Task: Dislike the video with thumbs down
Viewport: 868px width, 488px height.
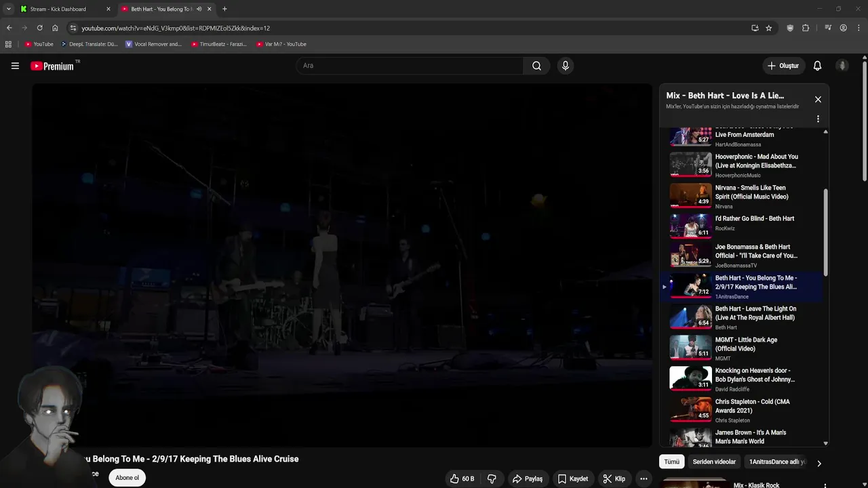Action: click(x=492, y=479)
